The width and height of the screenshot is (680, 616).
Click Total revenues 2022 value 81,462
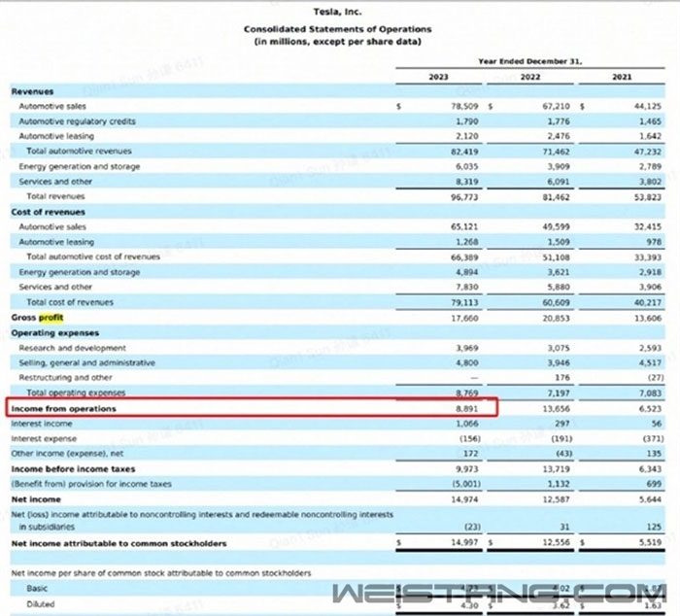pos(557,197)
